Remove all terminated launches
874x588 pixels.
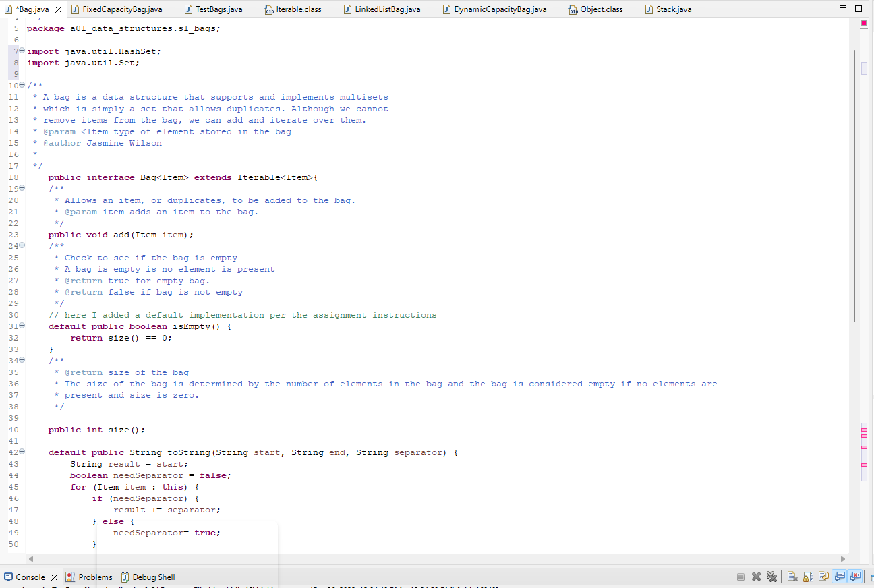coord(771,577)
